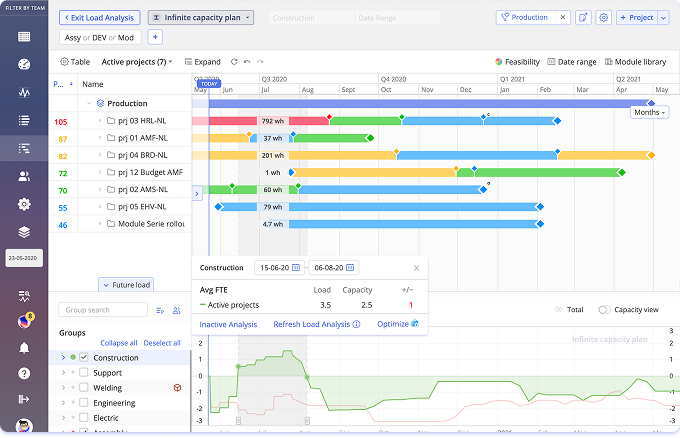Viewport: 680px width, 438px height.
Task: Open the user avatar at sidebar bottom
Action: click(24, 426)
